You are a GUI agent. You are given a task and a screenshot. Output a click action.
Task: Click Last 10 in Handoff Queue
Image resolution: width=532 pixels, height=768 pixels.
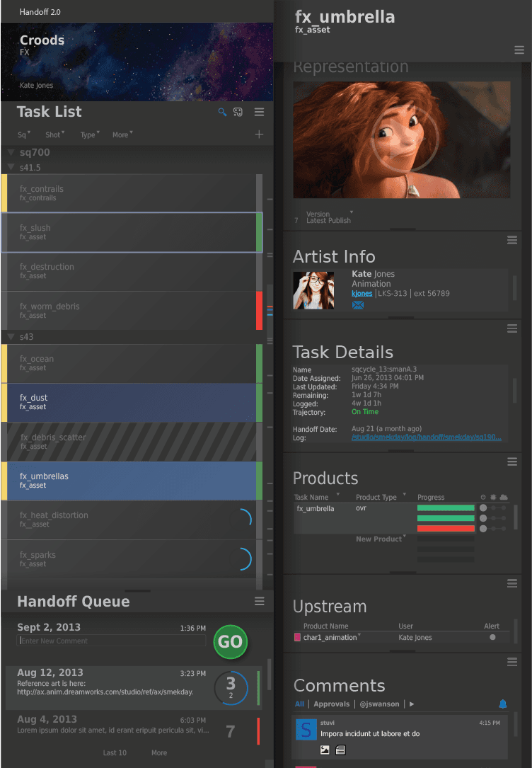coord(115,753)
